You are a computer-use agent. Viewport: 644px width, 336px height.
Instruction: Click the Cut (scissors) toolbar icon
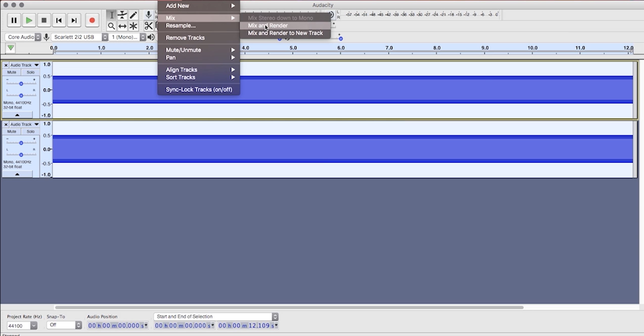[x=149, y=26]
